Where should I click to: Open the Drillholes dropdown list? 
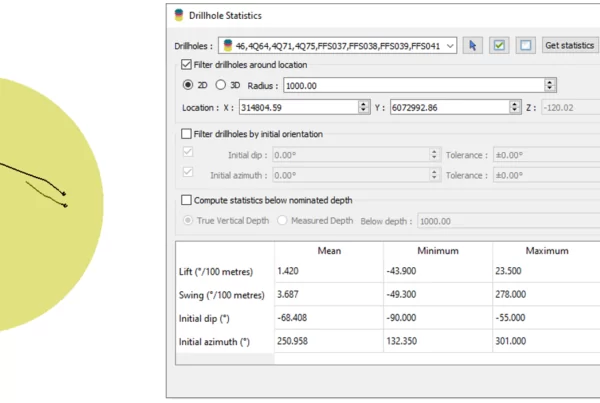(x=449, y=46)
